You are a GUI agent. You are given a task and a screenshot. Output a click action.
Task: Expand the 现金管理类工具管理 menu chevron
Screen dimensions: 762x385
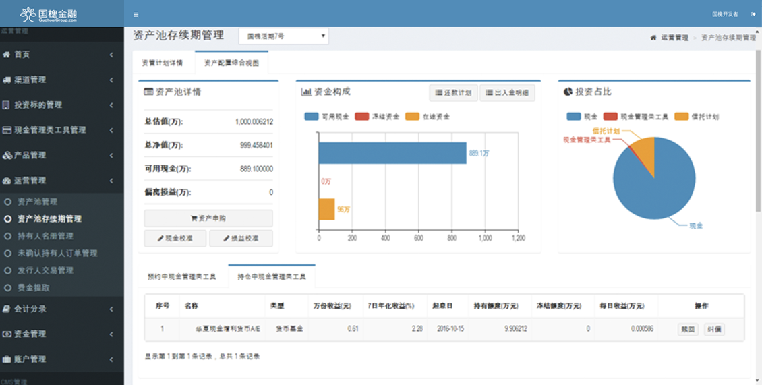click(x=111, y=130)
